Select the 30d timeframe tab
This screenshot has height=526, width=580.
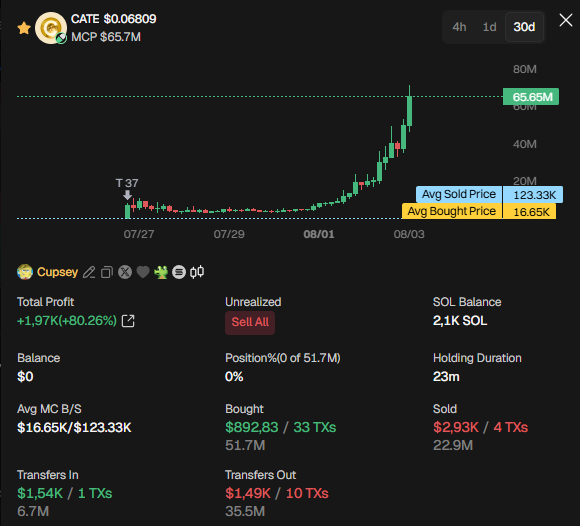click(x=524, y=27)
